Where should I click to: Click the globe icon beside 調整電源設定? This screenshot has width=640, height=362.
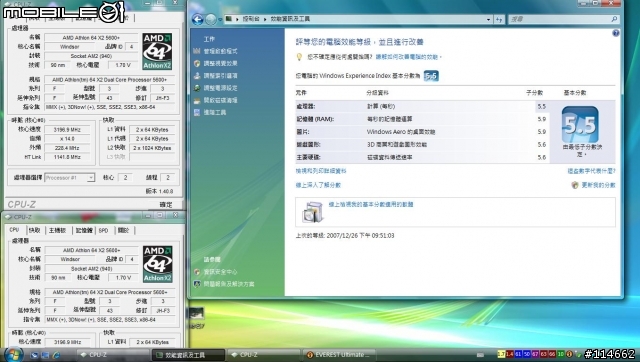pos(197,88)
